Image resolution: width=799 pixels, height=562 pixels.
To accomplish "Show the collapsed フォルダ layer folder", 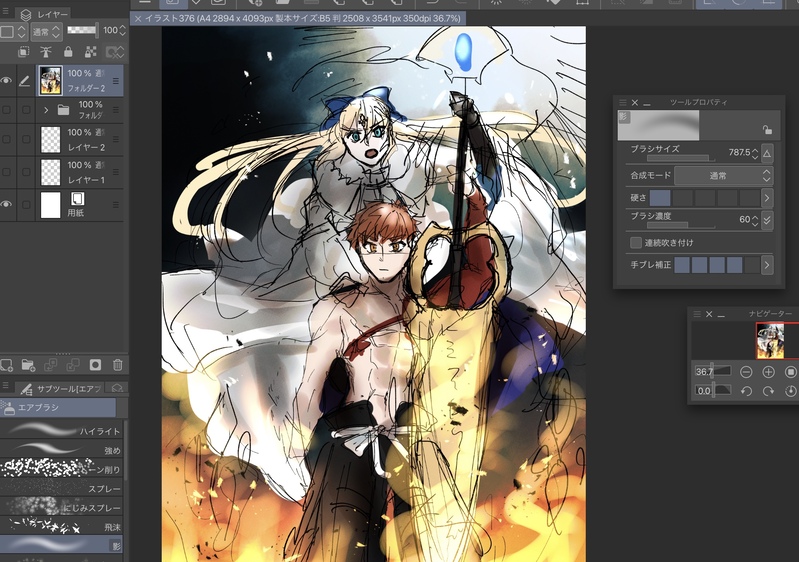I will (7, 110).
